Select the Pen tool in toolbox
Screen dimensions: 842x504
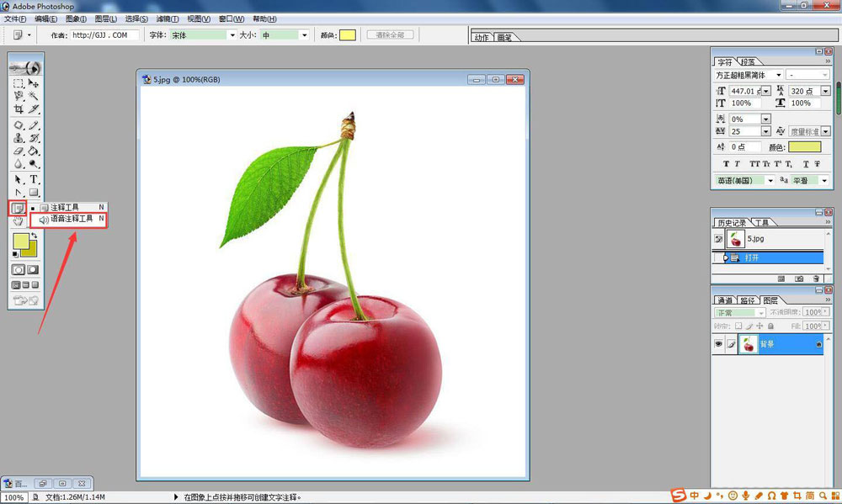click(x=19, y=192)
